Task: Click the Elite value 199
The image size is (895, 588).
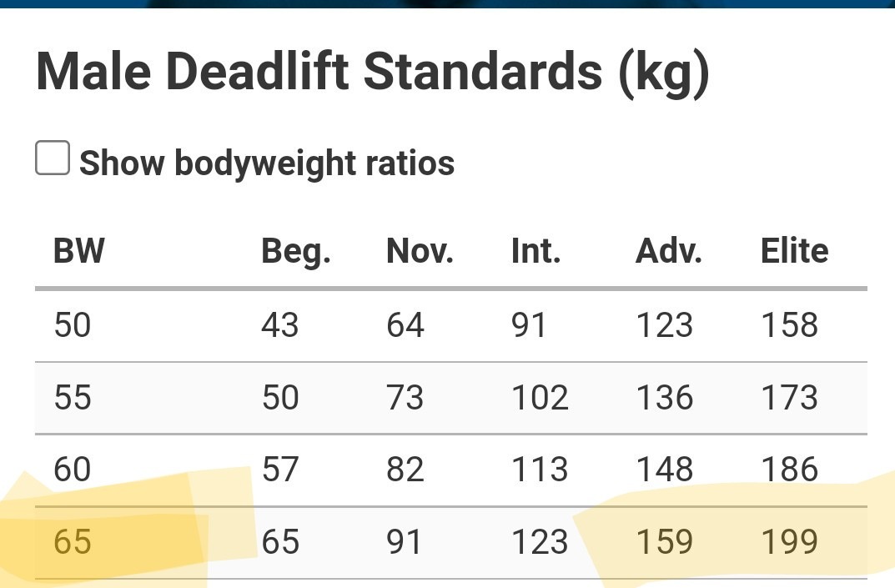Action: click(x=789, y=542)
